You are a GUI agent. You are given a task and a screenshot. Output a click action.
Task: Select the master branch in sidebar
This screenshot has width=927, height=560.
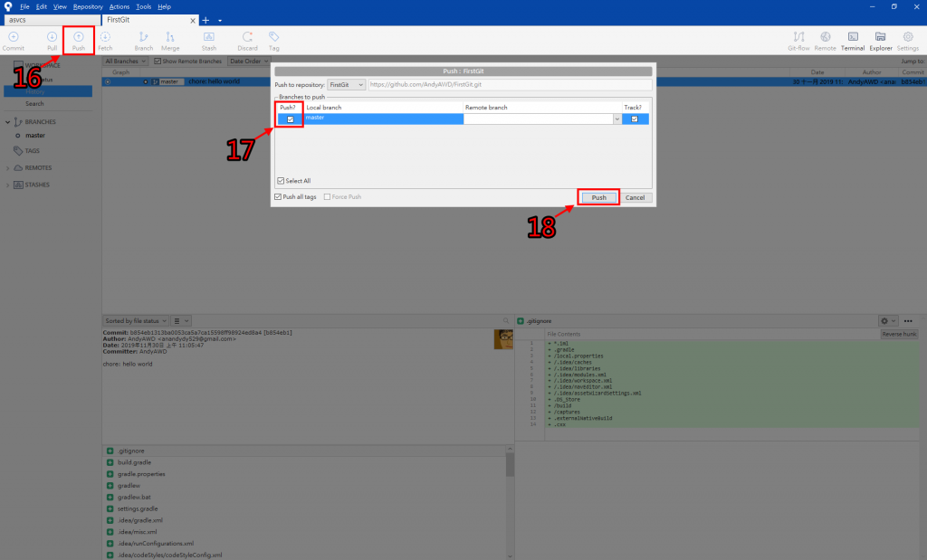pos(35,136)
